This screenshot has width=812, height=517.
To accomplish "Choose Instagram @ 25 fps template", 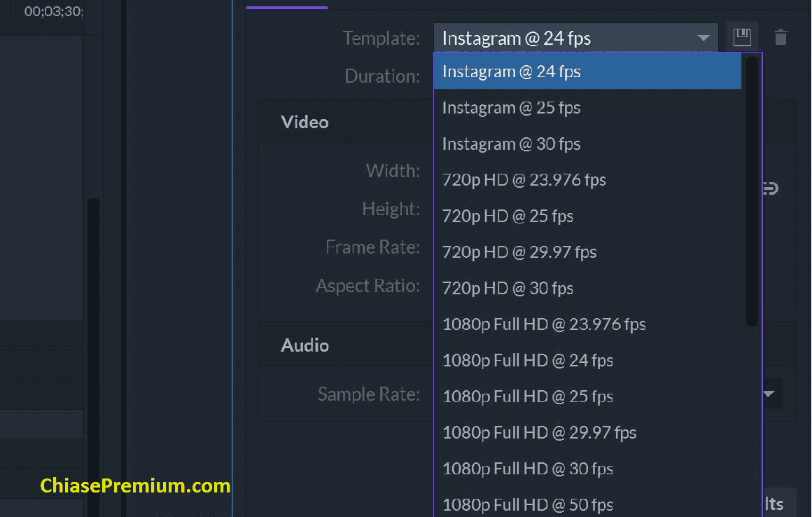I will point(587,108).
